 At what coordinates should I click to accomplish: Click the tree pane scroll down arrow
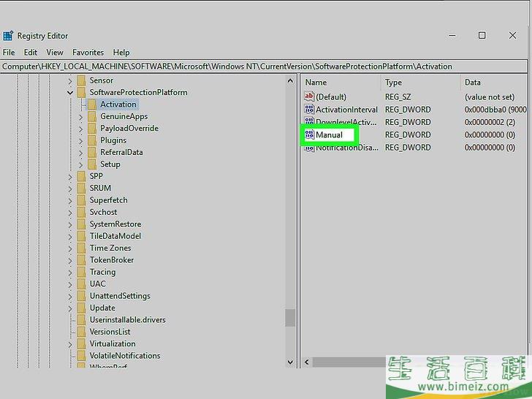(x=290, y=362)
